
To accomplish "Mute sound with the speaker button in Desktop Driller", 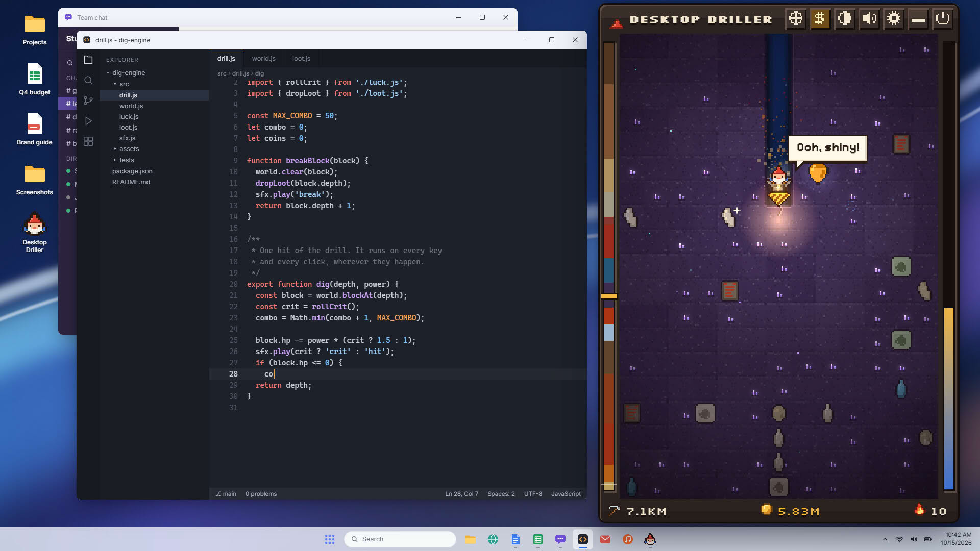I will (x=869, y=19).
